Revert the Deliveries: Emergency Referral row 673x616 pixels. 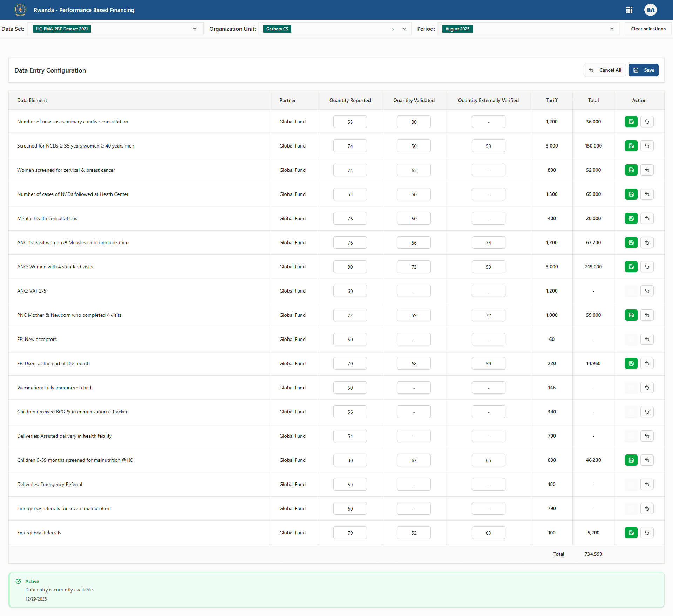[647, 484]
